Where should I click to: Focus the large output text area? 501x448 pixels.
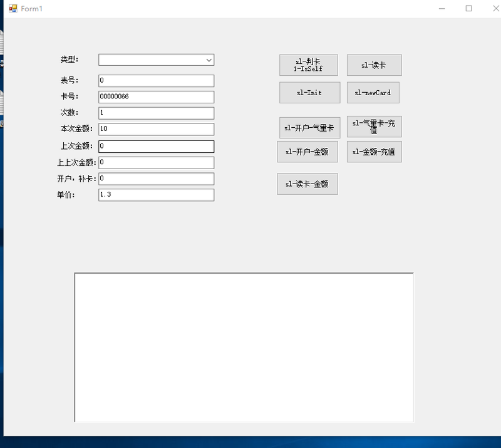(244, 347)
